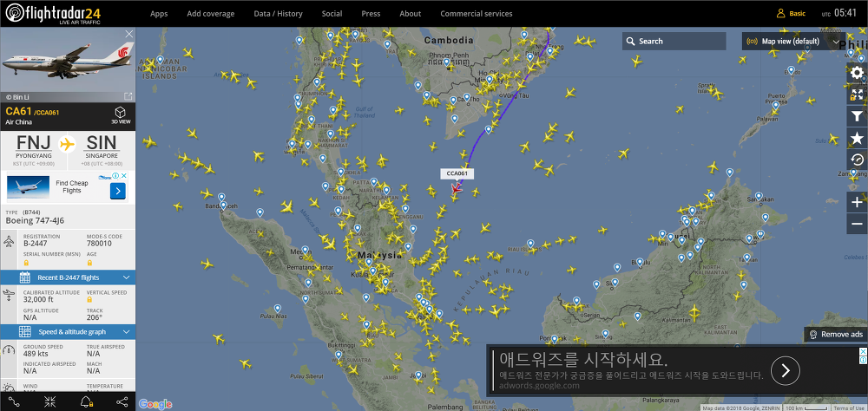This screenshot has width=868, height=411.
Task: Open the Apps menu
Action: coord(159,13)
